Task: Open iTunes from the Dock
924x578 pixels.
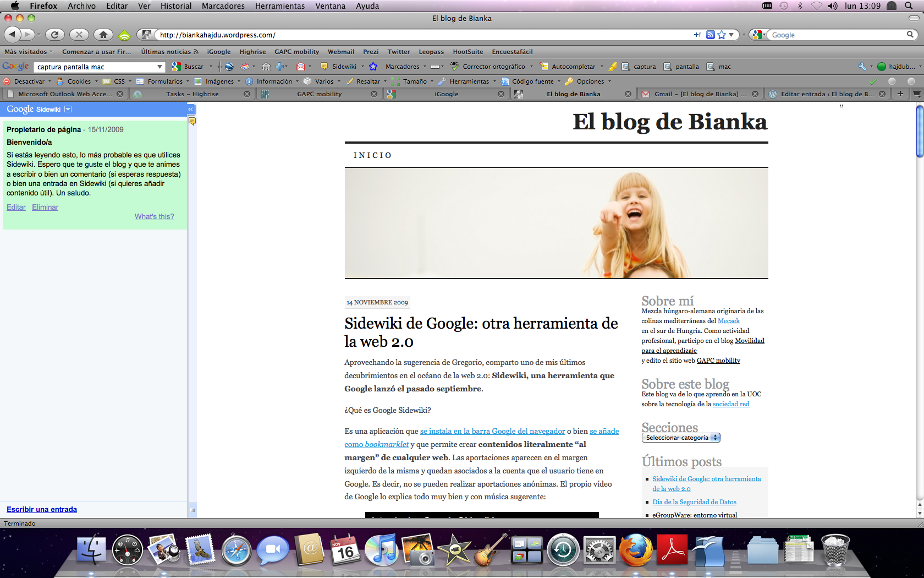Action: tap(381, 549)
